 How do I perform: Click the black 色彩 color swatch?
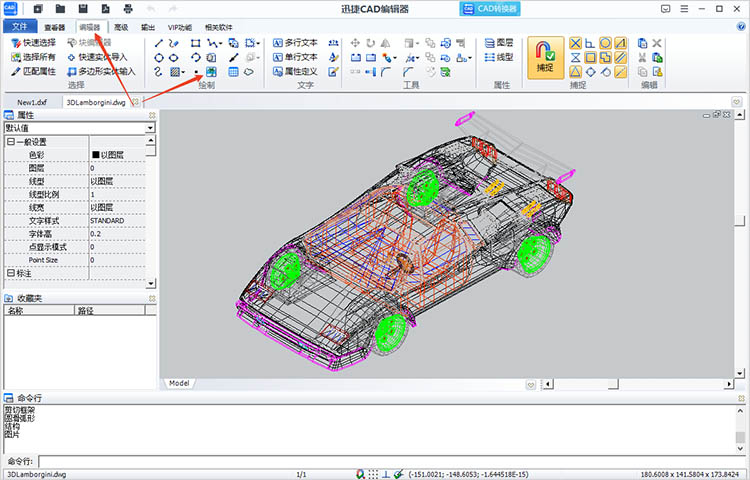click(95, 155)
